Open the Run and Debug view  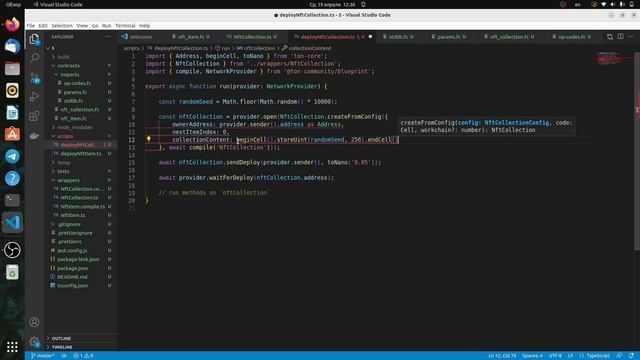tap(34, 97)
